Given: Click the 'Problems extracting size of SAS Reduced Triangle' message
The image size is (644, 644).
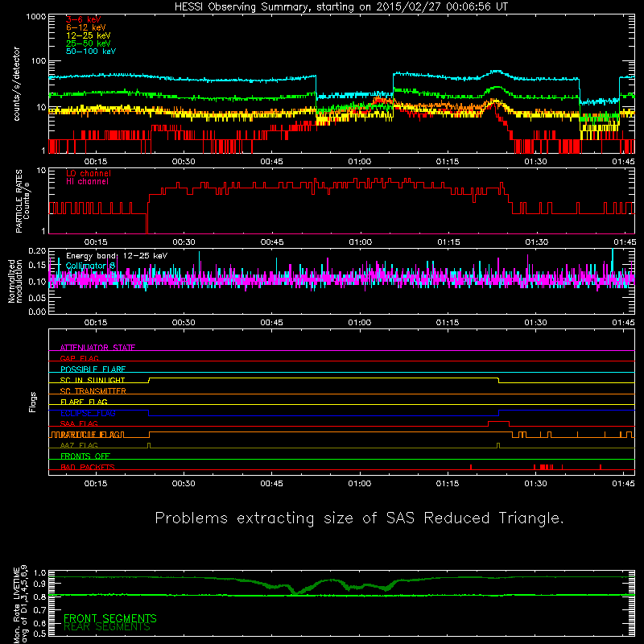Looking at the screenshot, I should coord(359,518).
